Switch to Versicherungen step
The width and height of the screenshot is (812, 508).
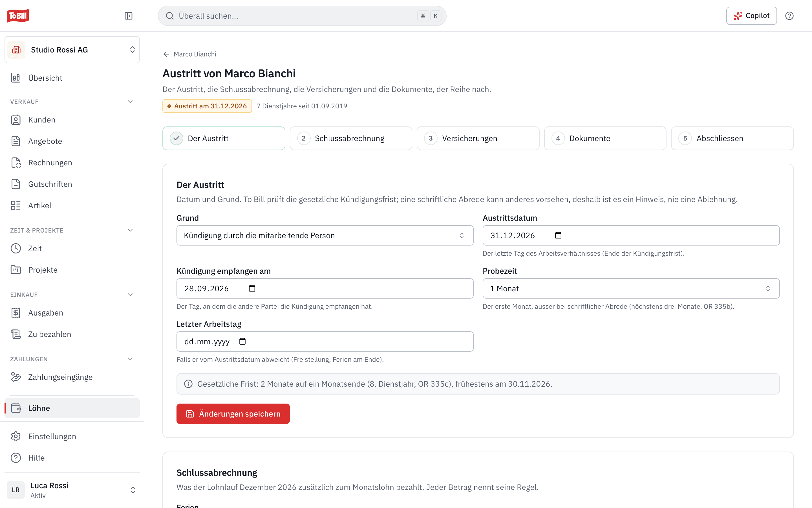pos(478,138)
